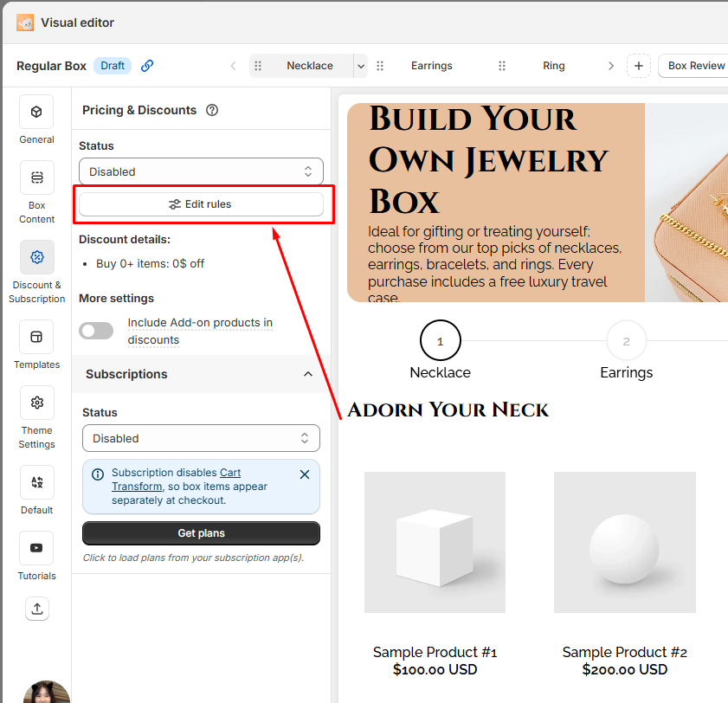Open the Subscriptions Status dropdown
The height and width of the screenshot is (703, 728).
coord(201,438)
